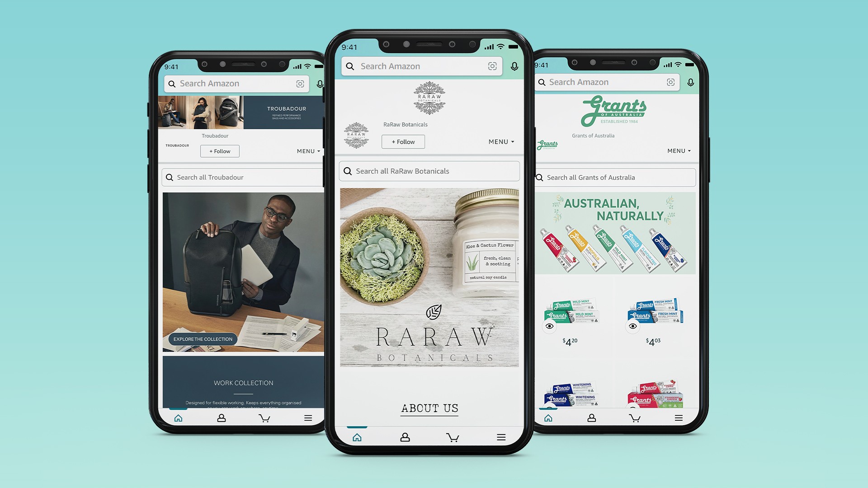The height and width of the screenshot is (488, 868).
Task: Tap the microphone icon on left phone
Action: pos(322,84)
